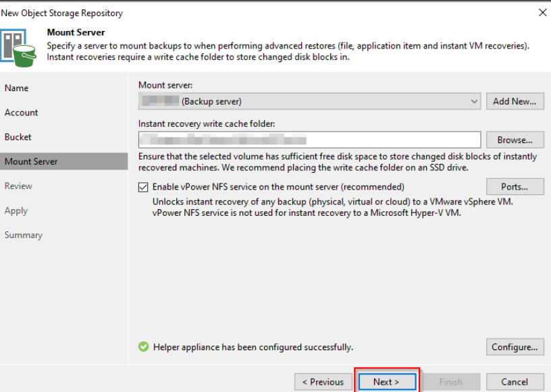
Task: Select the Apply step in sidebar
Action: coord(16,211)
